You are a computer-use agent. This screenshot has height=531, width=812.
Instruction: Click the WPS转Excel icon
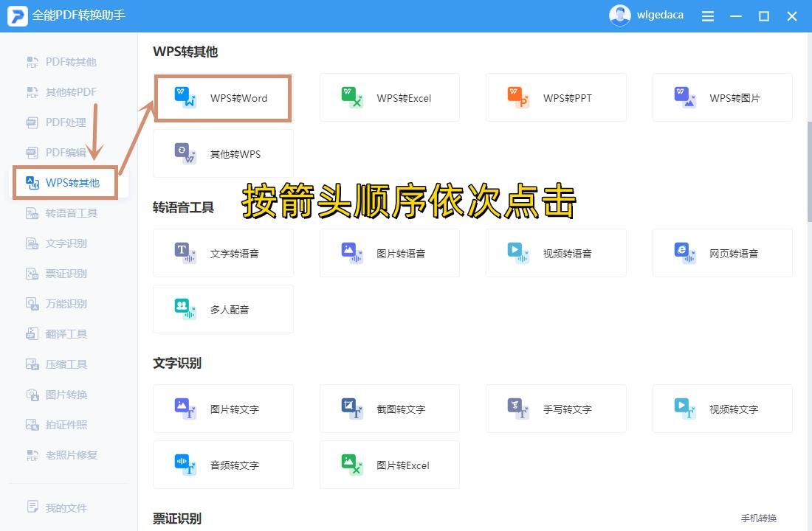pos(351,97)
